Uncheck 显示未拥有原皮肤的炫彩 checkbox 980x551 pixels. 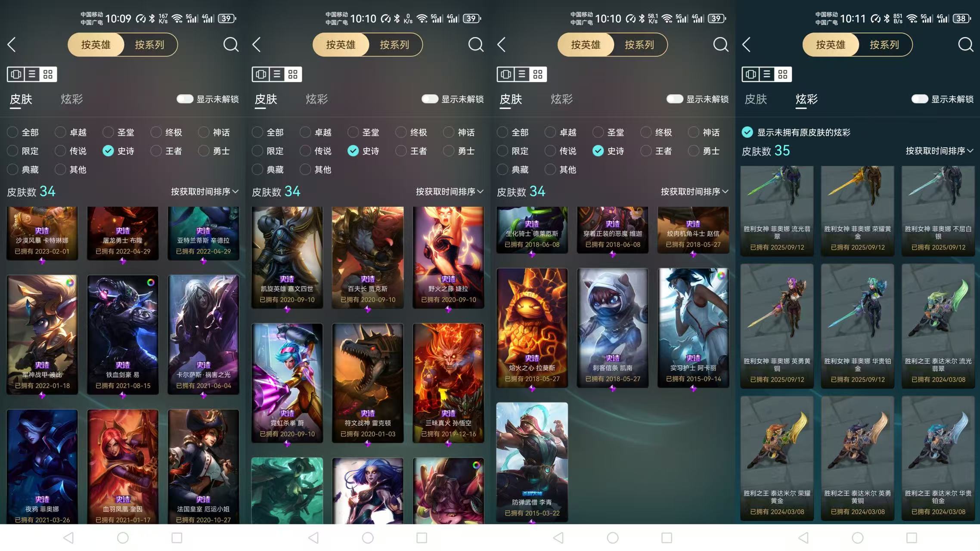click(747, 132)
